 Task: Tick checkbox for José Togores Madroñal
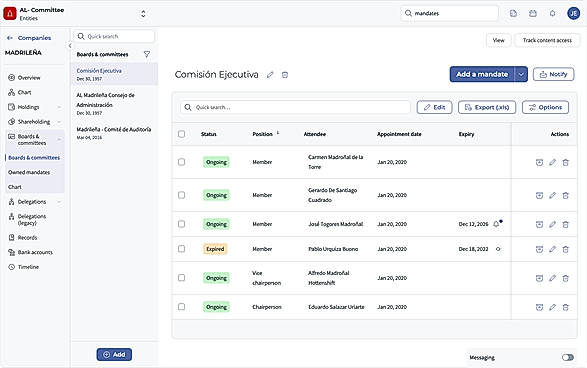coord(182,224)
